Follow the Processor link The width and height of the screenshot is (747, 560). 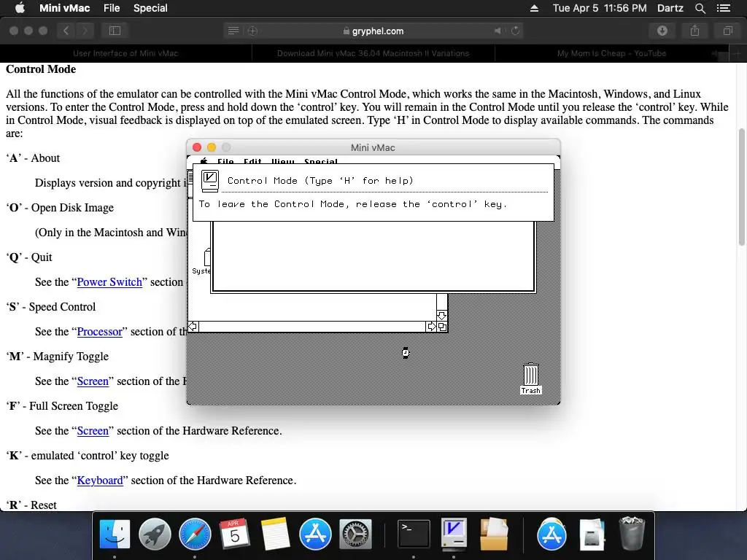click(x=99, y=332)
